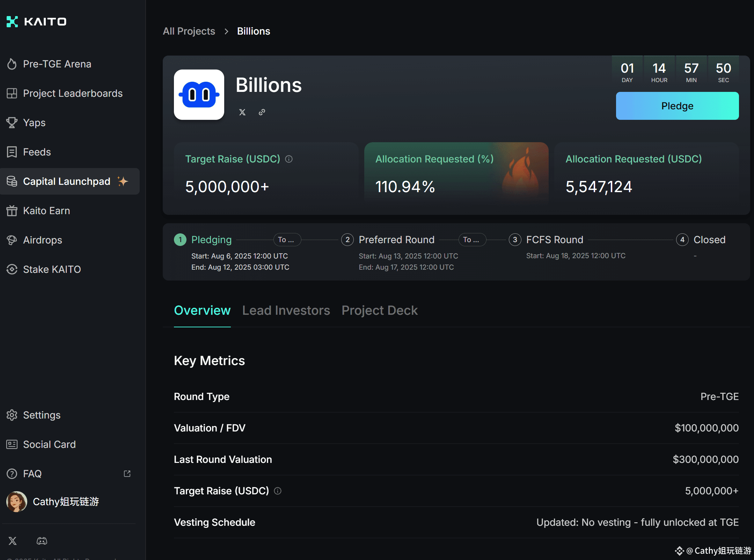Click the Yaps trophy icon
Viewport: 754px width, 560px height.
tap(12, 123)
